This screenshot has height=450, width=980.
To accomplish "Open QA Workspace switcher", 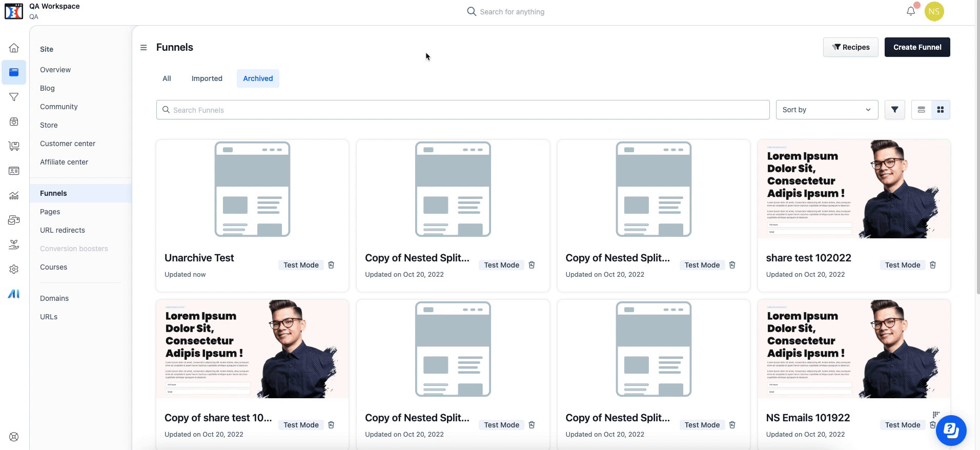I will [x=54, y=11].
